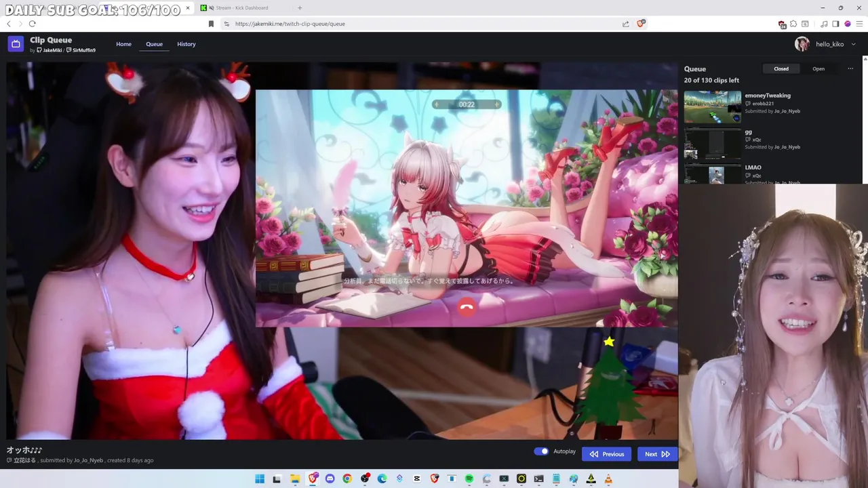Click the emoneyTweaking clip title
The image size is (868, 488).
pyautogui.click(x=768, y=96)
